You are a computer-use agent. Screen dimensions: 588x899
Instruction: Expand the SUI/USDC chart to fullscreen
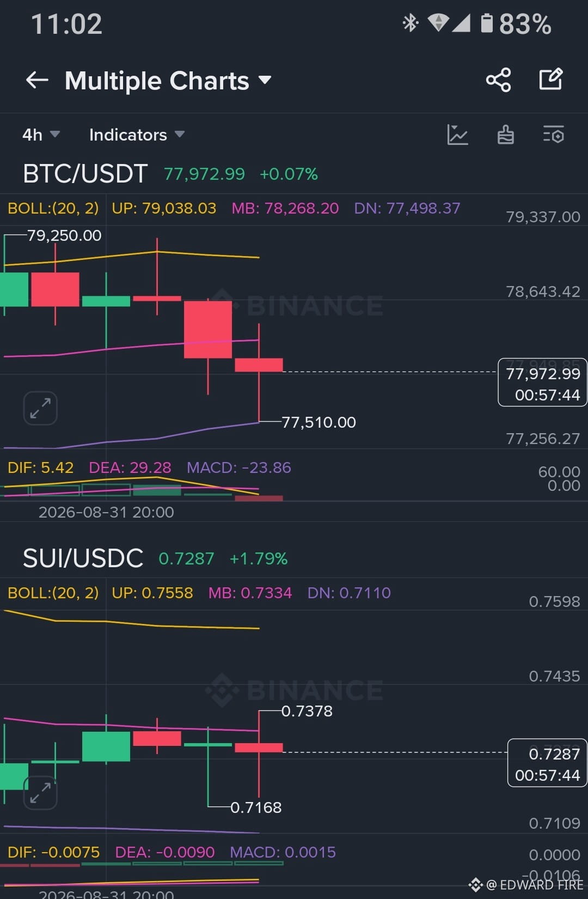pyautogui.click(x=40, y=793)
